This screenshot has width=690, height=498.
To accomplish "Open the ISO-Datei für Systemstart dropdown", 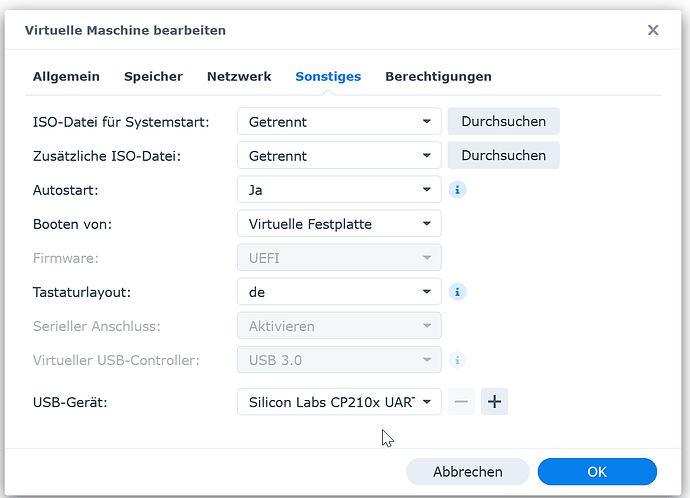I will point(339,121).
